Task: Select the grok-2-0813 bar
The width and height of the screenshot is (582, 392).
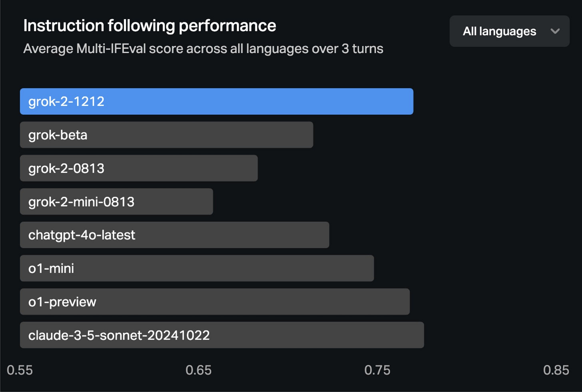Action: coord(139,168)
